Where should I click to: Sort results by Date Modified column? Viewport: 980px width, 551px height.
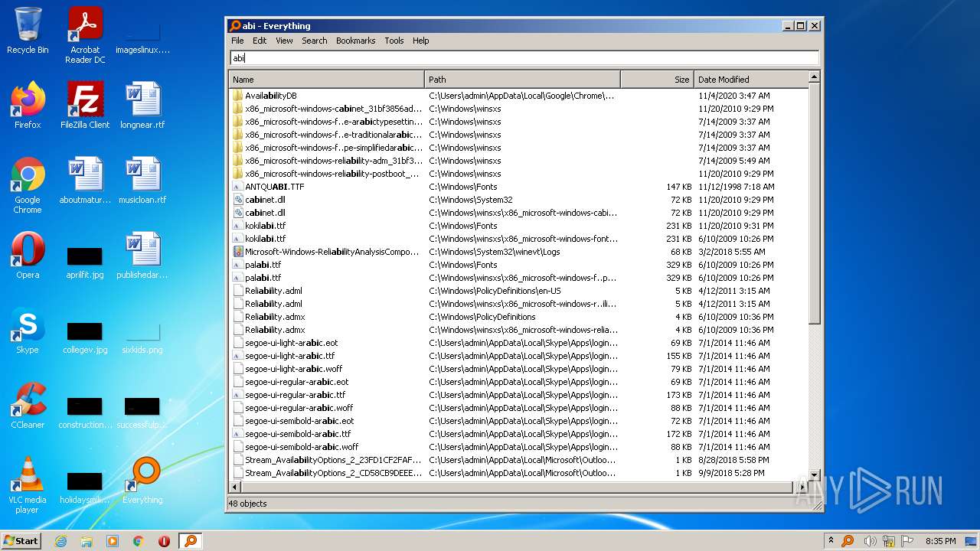pyautogui.click(x=751, y=79)
